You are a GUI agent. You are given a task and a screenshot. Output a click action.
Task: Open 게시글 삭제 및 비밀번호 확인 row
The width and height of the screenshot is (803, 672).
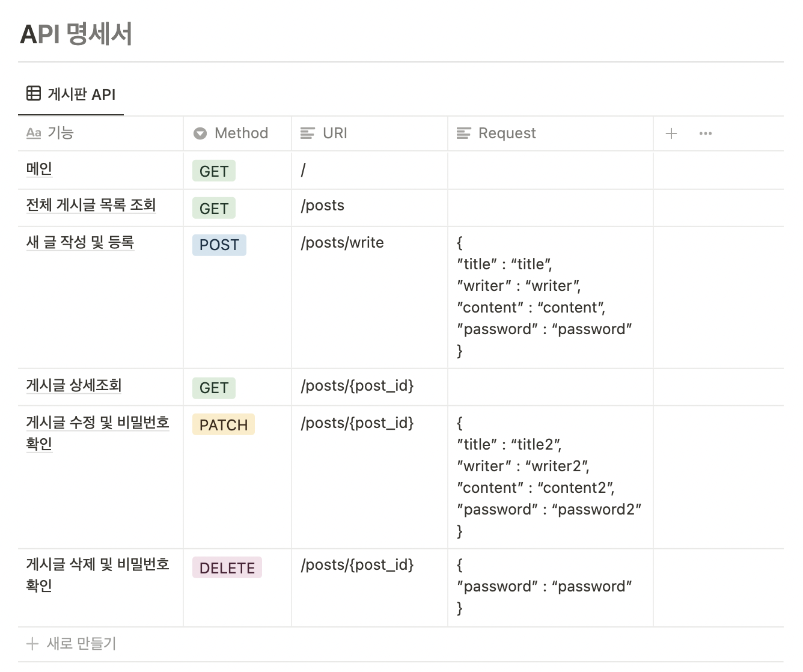97,575
